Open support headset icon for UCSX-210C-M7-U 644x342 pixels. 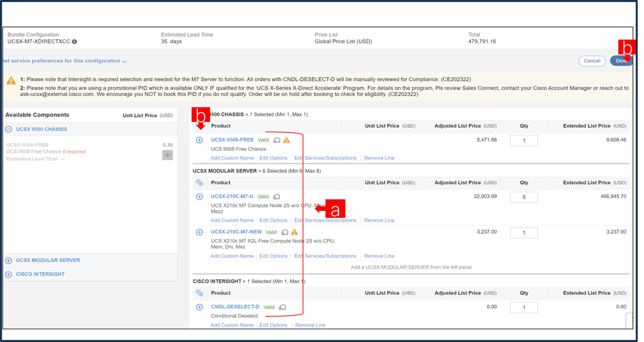point(277,197)
